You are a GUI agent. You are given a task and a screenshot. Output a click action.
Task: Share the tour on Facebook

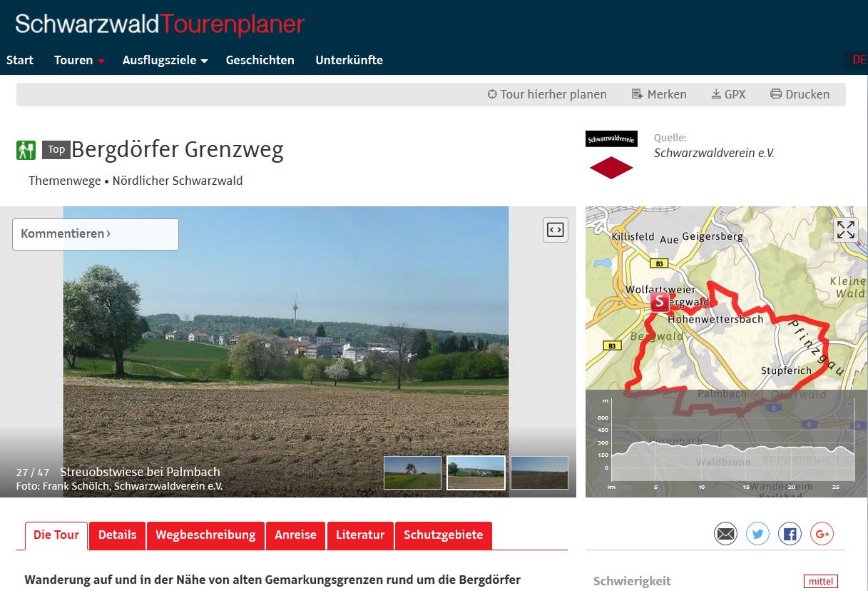click(790, 534)
